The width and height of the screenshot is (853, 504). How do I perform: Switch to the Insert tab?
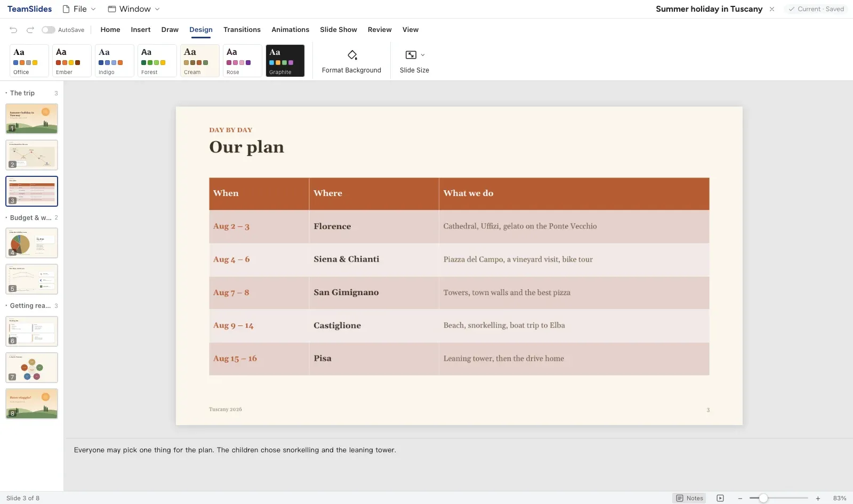pos(141,30)
